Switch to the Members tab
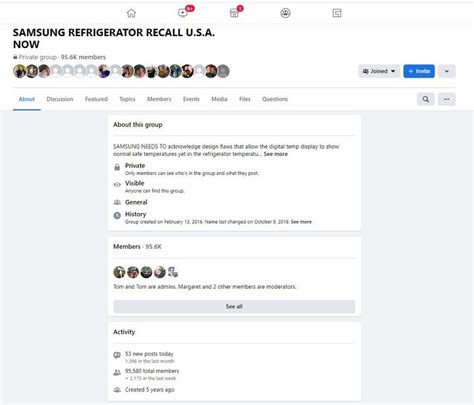The image size is (474, 405). (x=159, y=99)
